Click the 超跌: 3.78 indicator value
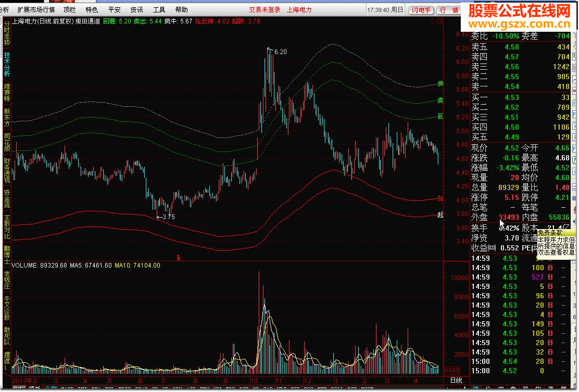Screen dimensions: 579x392 pos(246,21)
